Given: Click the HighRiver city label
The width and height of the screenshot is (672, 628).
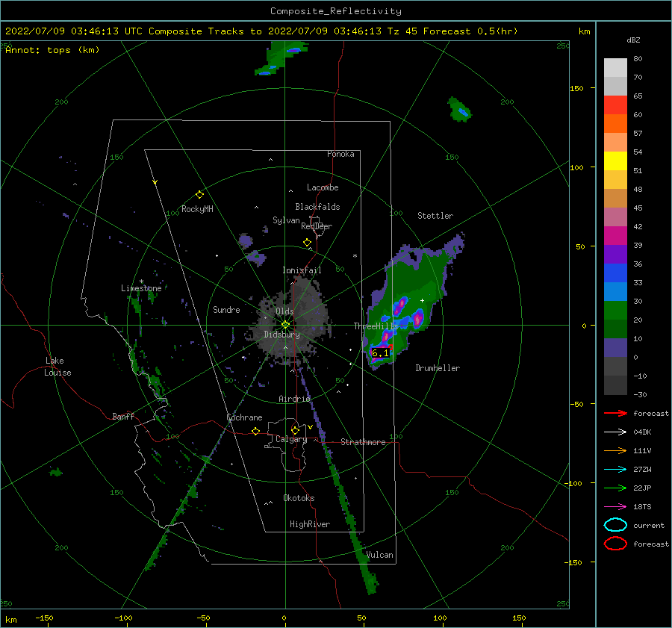Looking at the screenshot, I should coord(310,524).
